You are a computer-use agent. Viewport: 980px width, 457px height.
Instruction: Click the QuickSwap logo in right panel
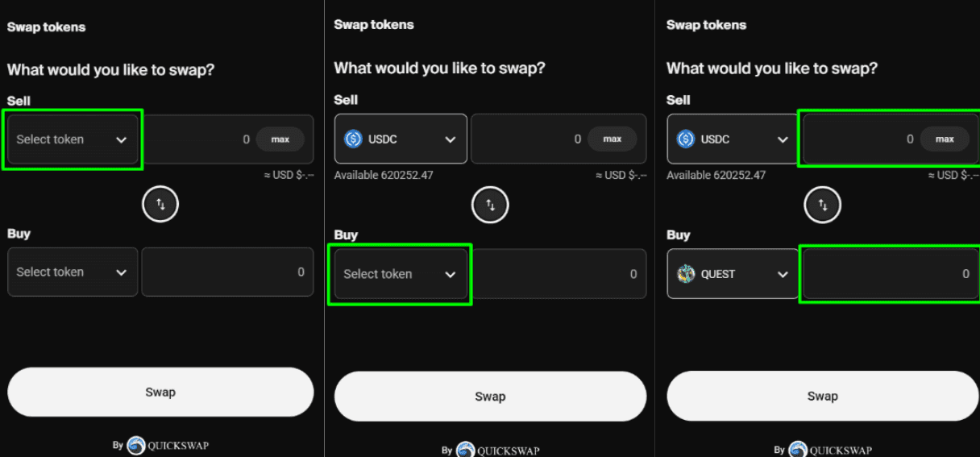[x=798, y=451]
